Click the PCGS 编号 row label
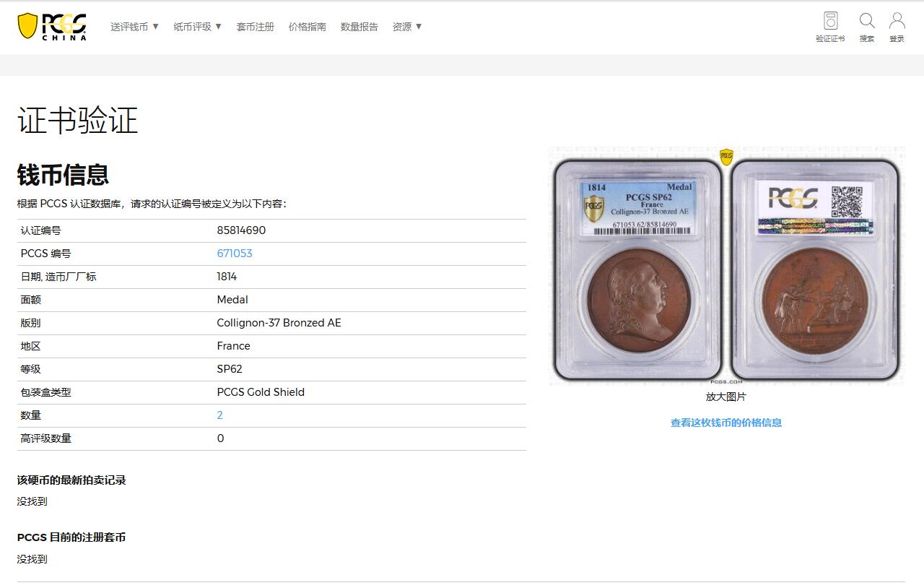The width and height of the screenshot is (924, 588). [x=45, y=254]
